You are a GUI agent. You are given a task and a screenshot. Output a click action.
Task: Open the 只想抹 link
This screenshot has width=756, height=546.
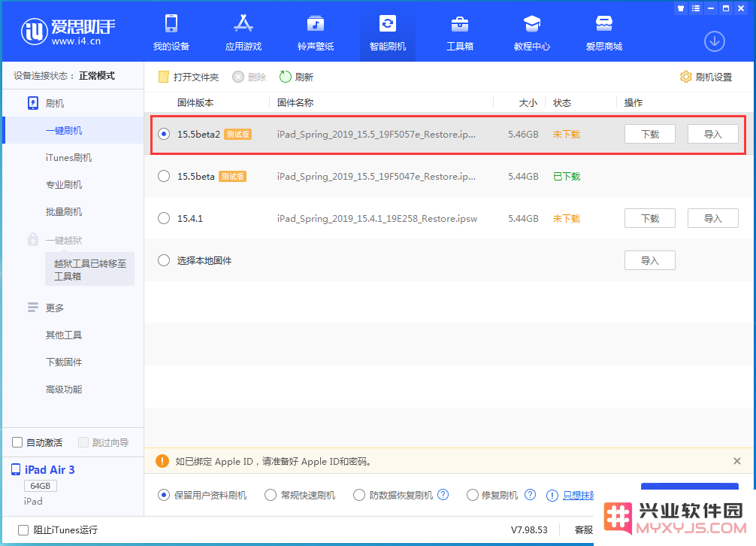coord(578,496)
